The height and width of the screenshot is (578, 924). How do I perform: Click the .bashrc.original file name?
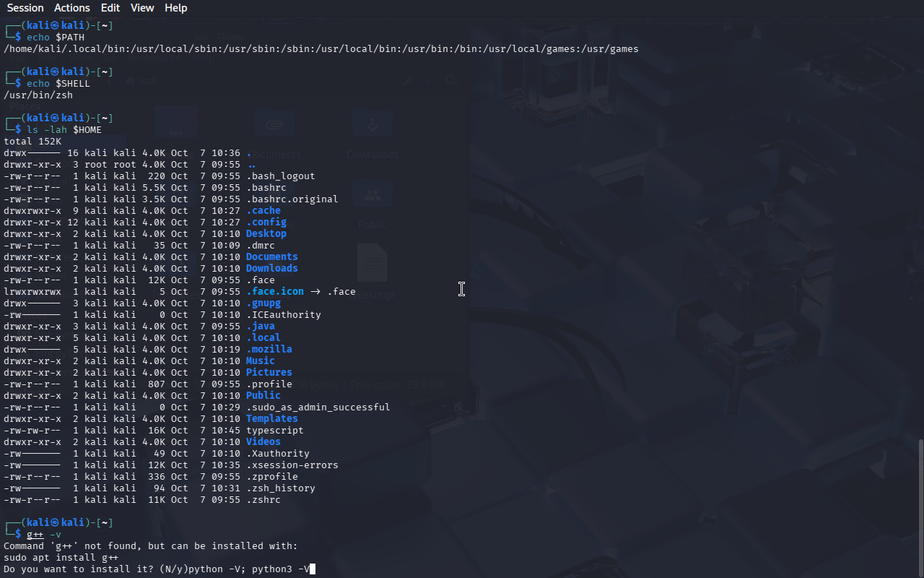pyautogui.click(x=292, y=199)
